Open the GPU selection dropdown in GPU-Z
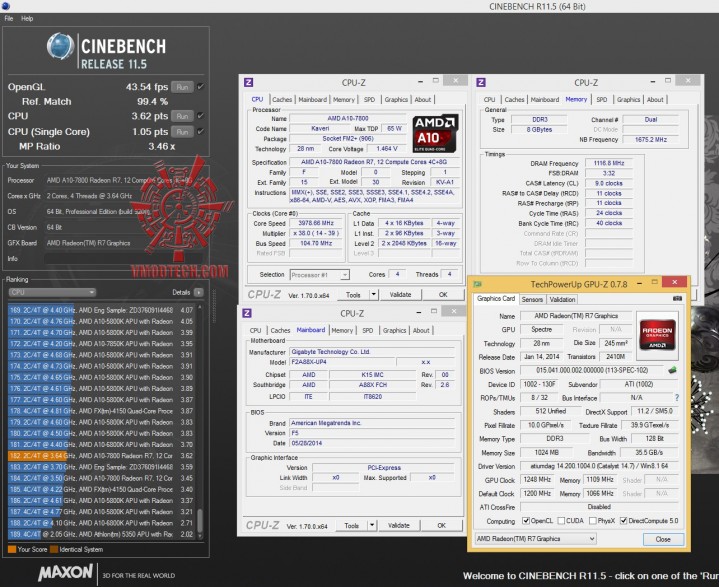Viewport: 719px width, 587px height. pos(535,539)
